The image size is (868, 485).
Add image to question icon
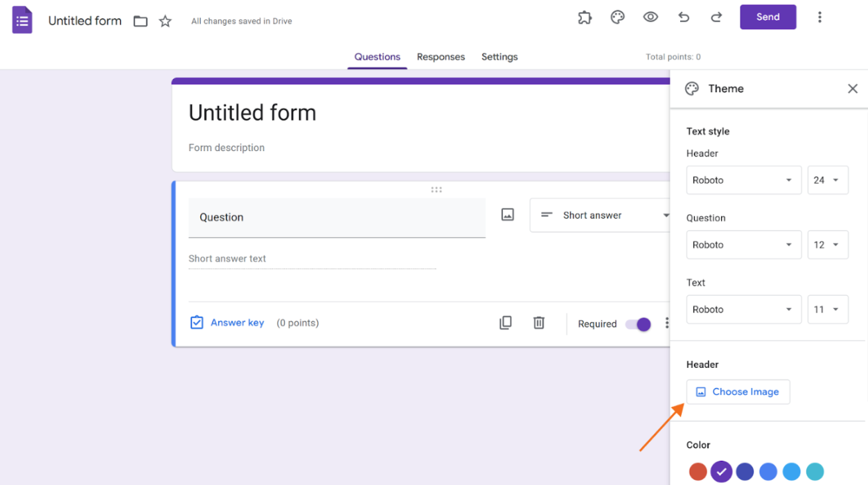click(x=508, y=215)
